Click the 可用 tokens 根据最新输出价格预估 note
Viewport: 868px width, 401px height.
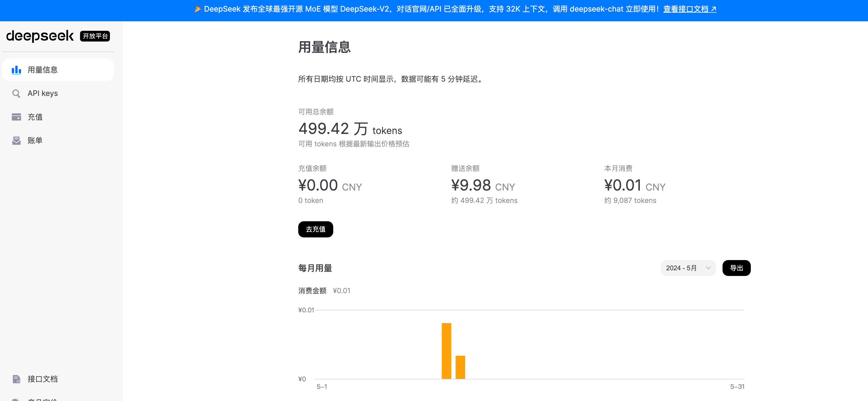(353, 144)
